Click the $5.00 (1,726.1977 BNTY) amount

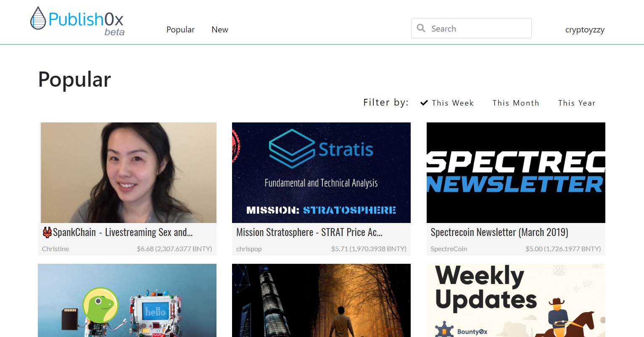pyautogui.click(x=563, y=249)
